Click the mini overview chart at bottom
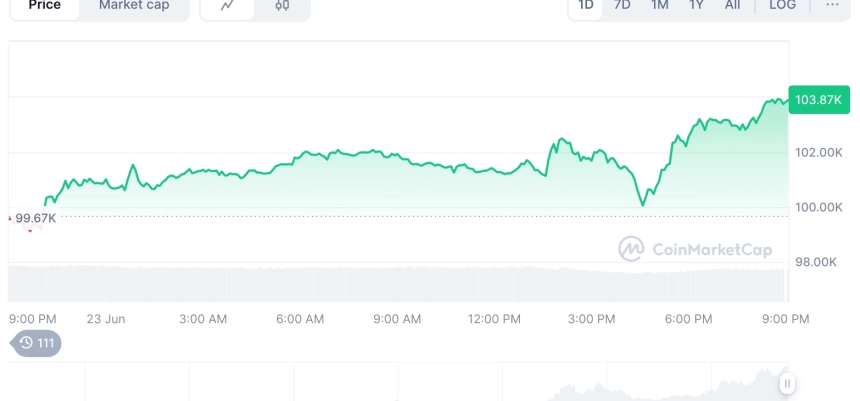860x401 pixels. pos(398,382)
